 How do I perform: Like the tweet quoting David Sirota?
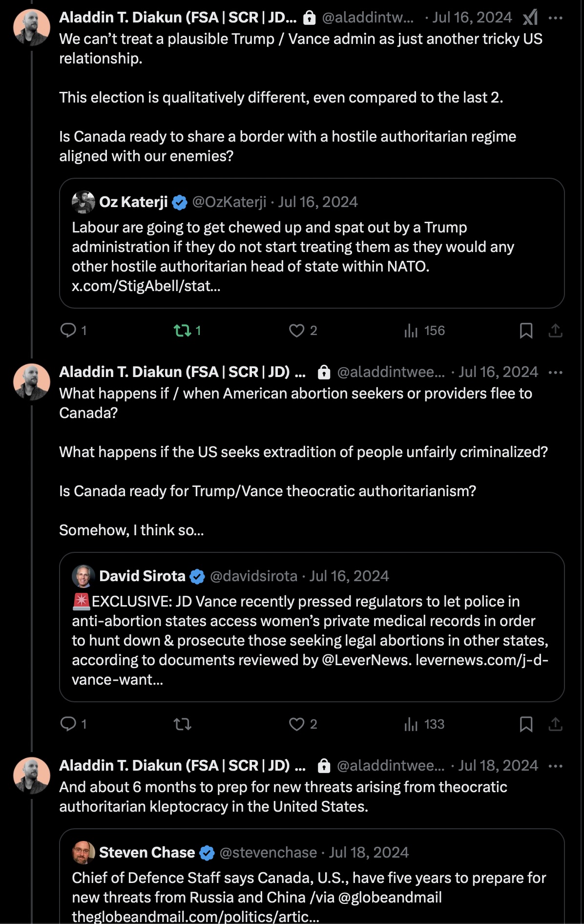point(296,724)
